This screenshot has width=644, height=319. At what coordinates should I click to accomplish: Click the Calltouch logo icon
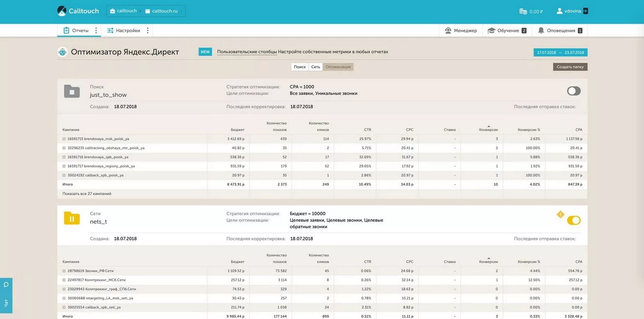click(62, 11)
